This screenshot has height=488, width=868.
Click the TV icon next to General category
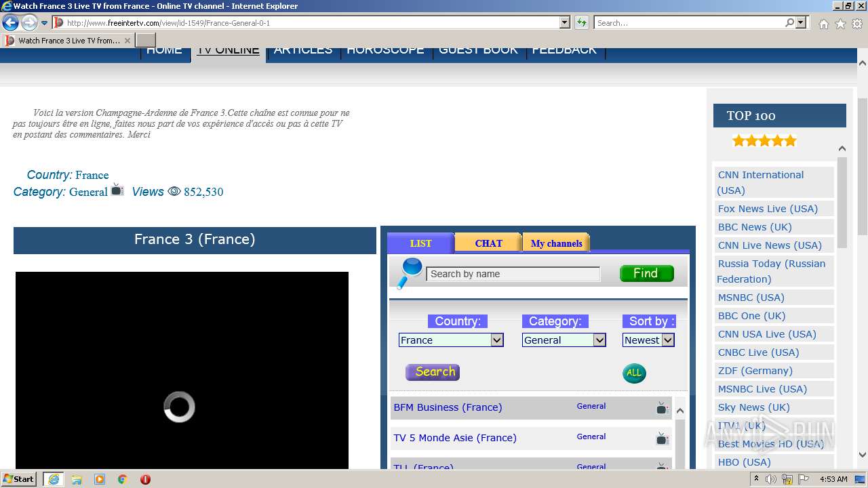(x=117, y=189)
